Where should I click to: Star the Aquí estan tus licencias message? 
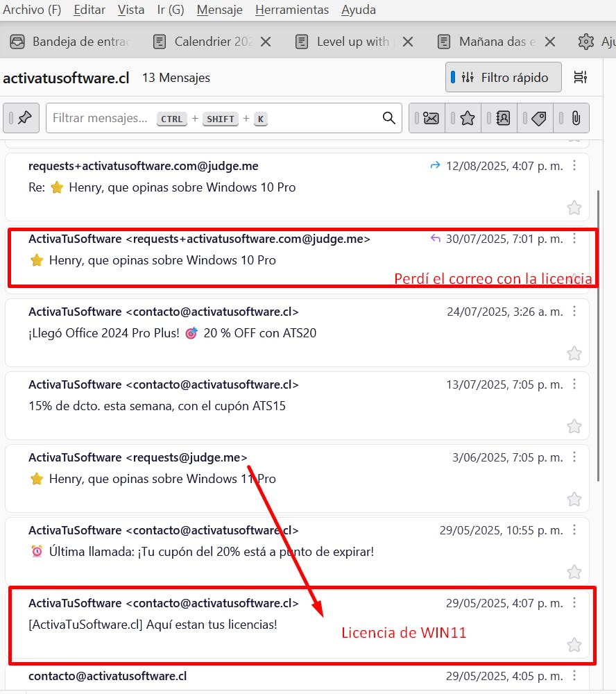coord(574,645)
